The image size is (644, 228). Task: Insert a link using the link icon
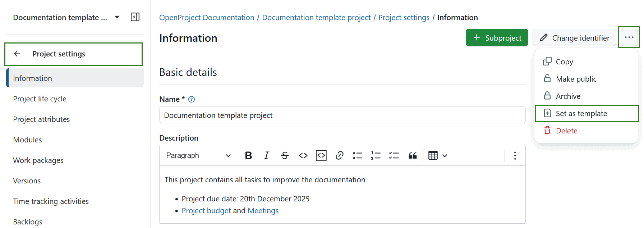339,155
